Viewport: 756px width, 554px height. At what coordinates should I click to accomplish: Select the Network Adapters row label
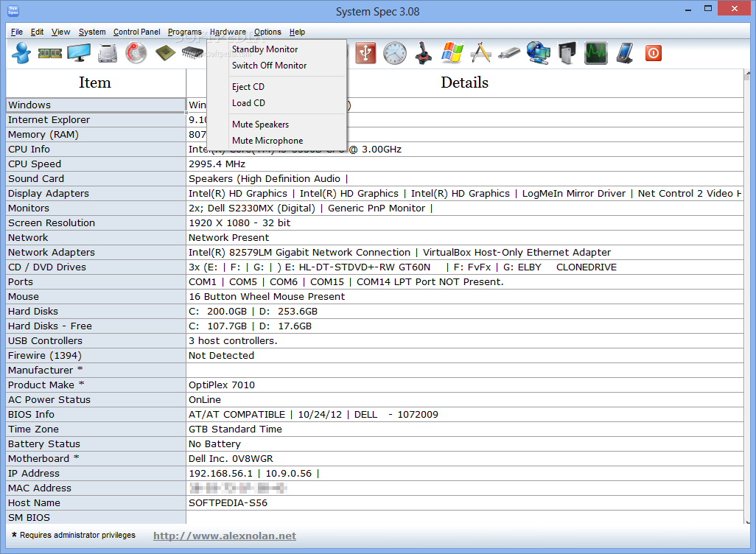point(96,253)
